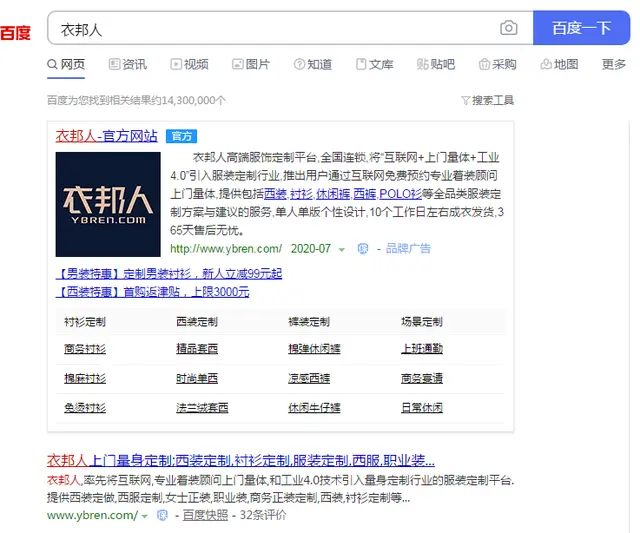Screen dimensions: 640x533
Task: Open the dropdown arrow after www.ybren.com/
Action: [144, 516]
